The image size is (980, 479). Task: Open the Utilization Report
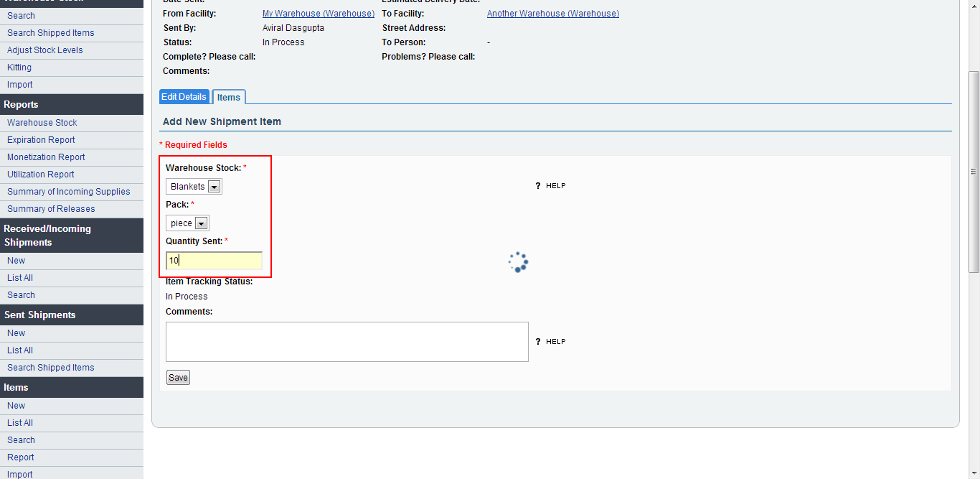pos(41,175)
